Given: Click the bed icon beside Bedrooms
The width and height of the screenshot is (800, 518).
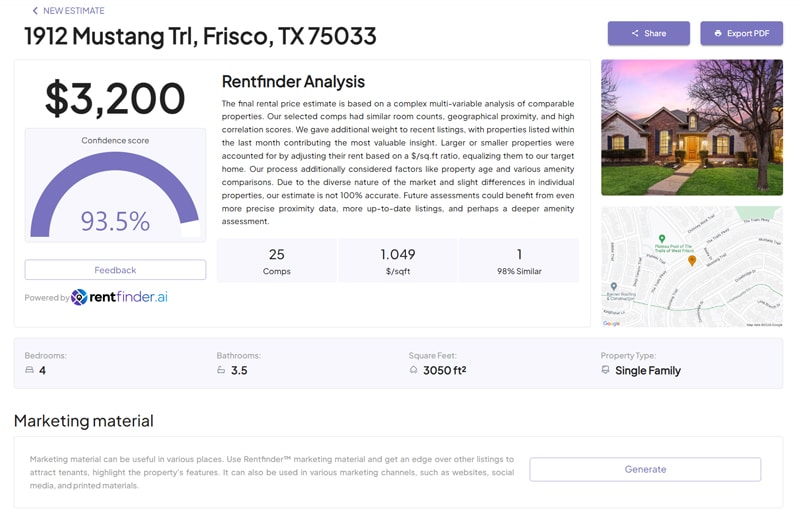Looking at the screenshot, I should click(29, 370).
